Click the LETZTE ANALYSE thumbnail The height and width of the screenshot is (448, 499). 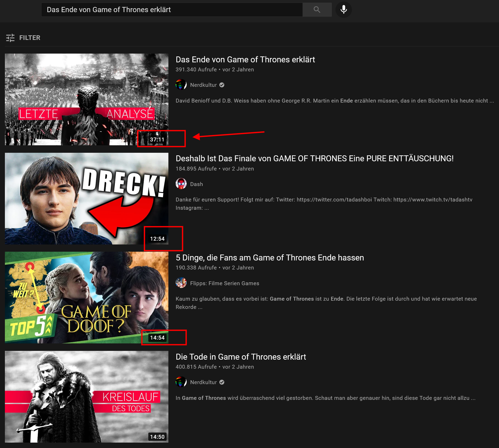[87, 99]
